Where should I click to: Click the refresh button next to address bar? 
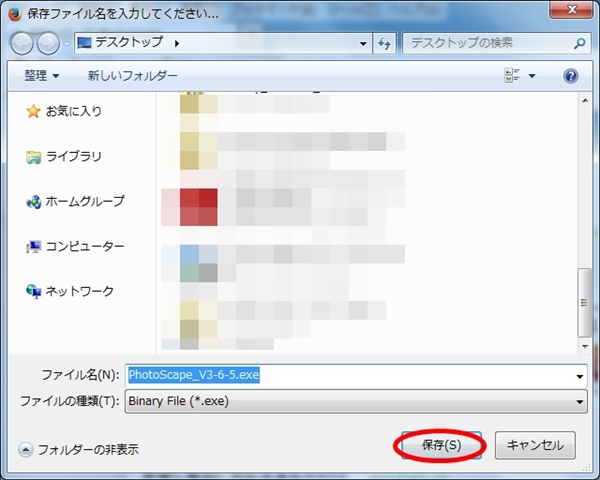pos(385,43)
